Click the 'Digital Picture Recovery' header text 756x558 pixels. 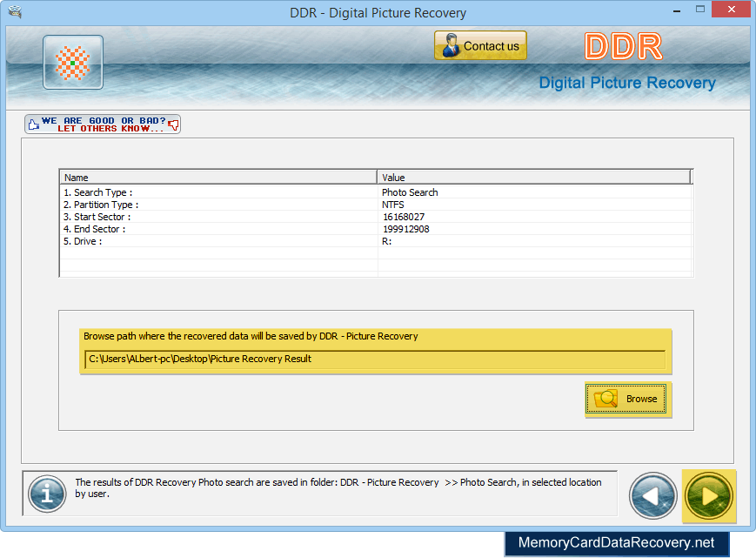click(x=626, y=83)
